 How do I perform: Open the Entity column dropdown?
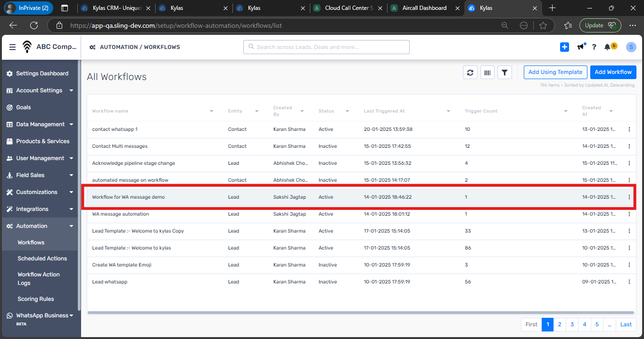257,111
